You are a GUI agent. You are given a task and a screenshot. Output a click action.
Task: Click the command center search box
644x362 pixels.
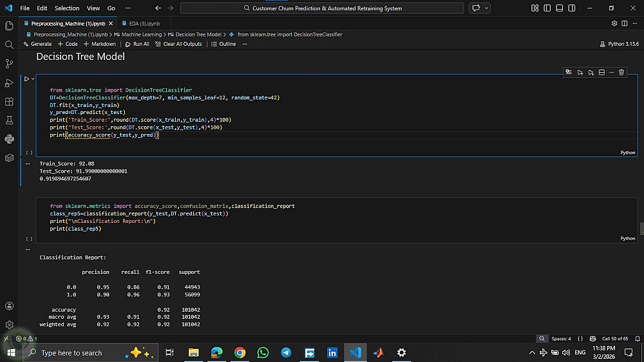[322, 8]
